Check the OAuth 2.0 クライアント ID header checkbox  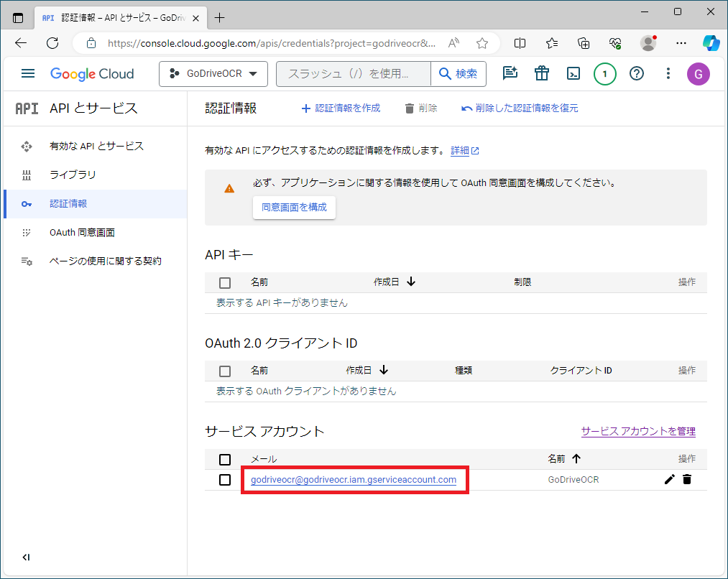pos(225,371)
